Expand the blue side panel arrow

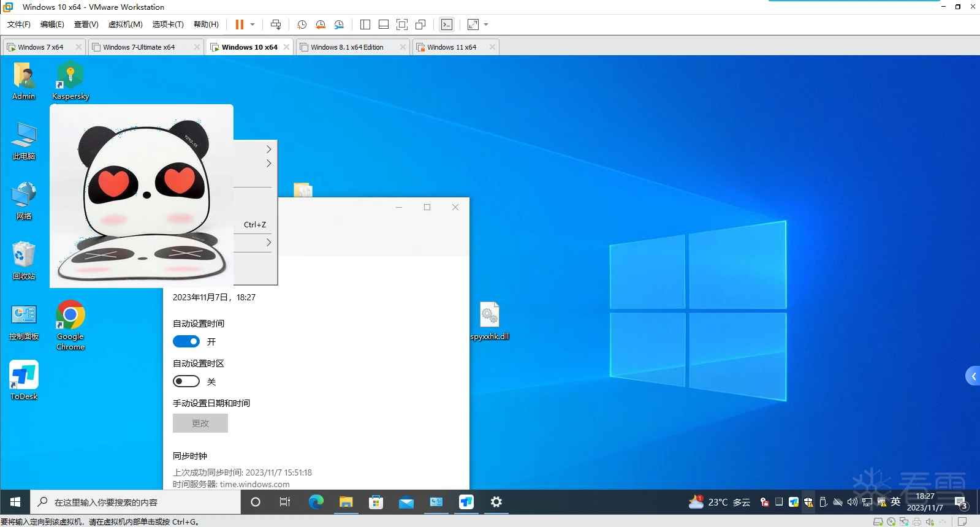pyautogui.click(x=973, y=376)
